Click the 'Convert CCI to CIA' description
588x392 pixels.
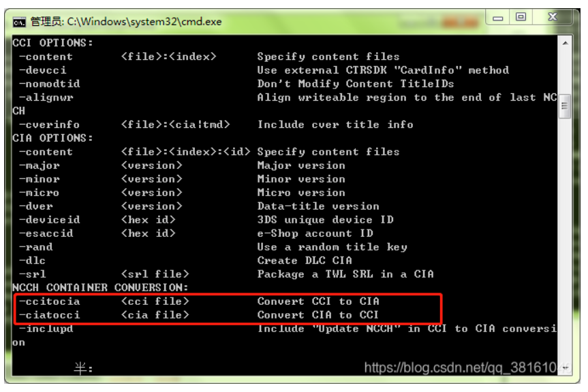click(x=318, y=301)
